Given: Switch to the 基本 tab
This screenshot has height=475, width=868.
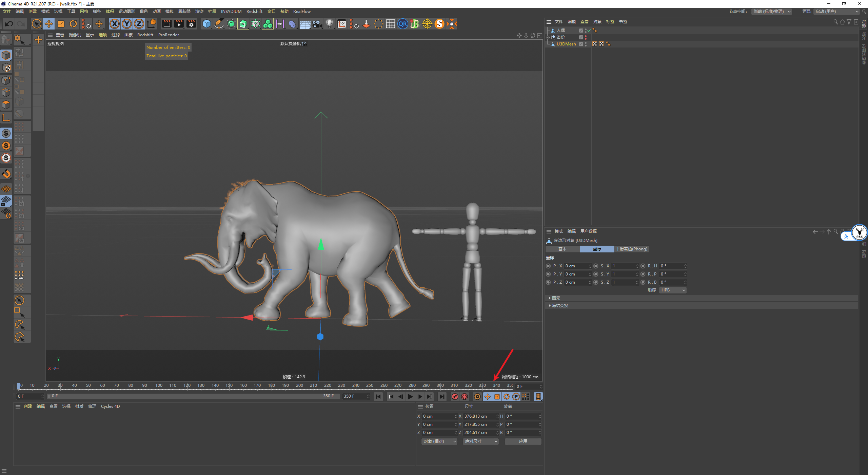Looking at the screenshot, I should click(x=563, y=249).
